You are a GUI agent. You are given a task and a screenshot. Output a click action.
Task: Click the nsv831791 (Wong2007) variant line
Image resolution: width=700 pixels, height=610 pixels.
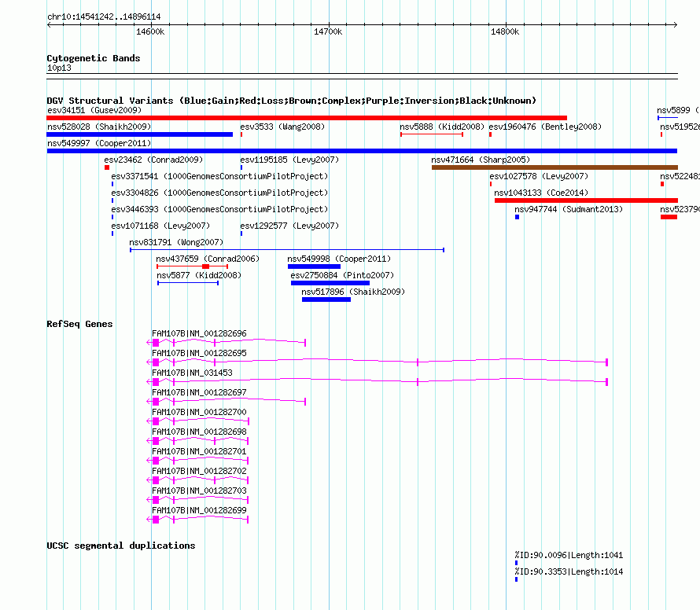pos(287,250)
